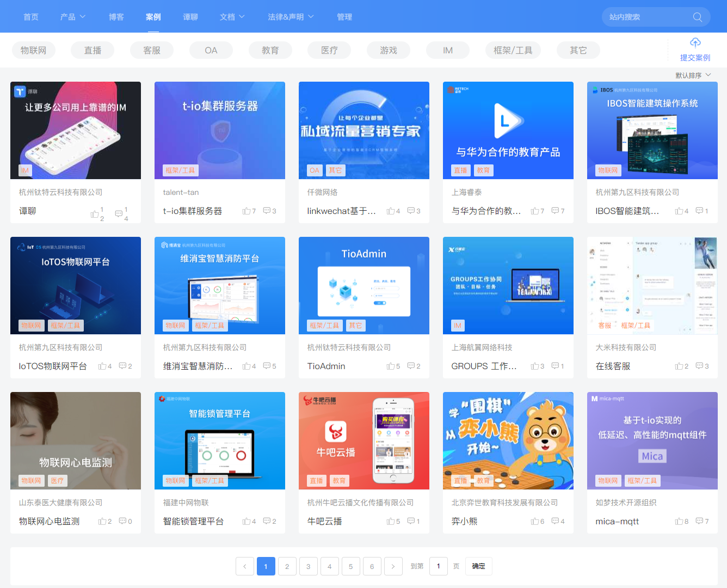Expand the 法律&声明 dropdown menu
This screenshot has height=588, width=727.
(x=291, y=17)
